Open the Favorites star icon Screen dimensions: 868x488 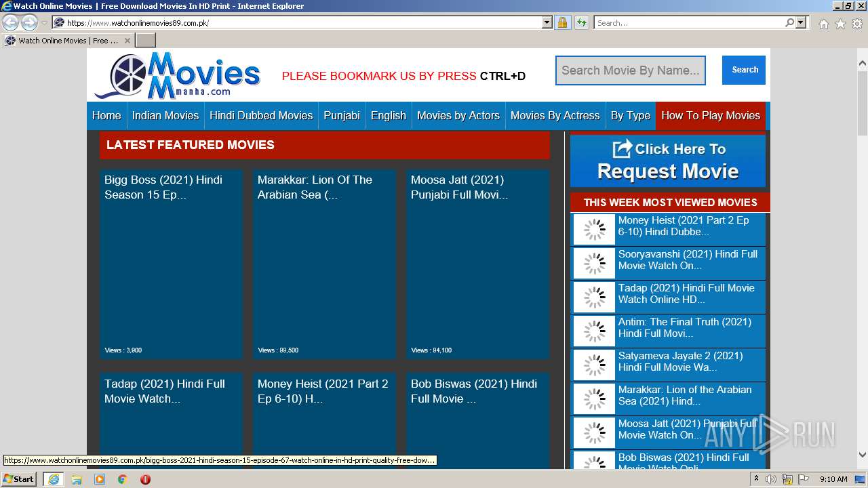(x=840, y=24)
